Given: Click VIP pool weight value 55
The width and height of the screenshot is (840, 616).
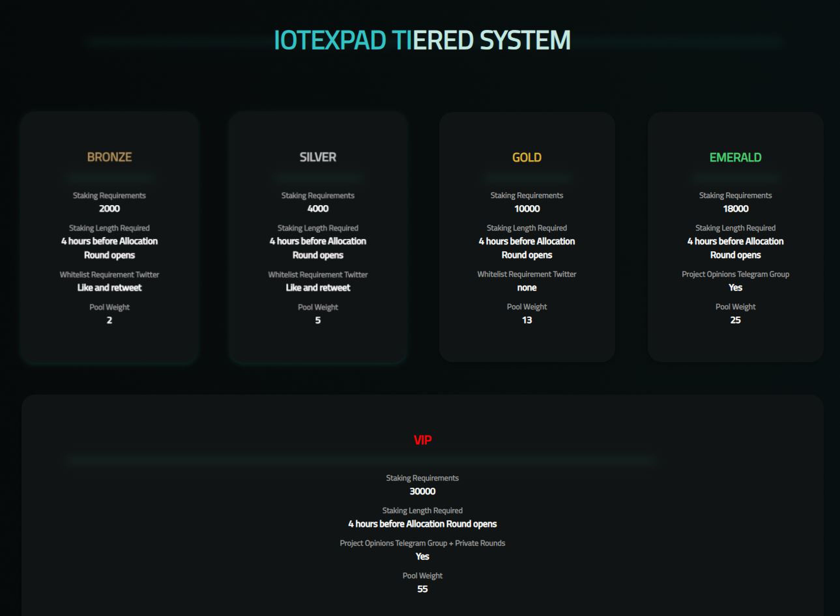Looking at the screenshot, I should [x=422, y=589].
